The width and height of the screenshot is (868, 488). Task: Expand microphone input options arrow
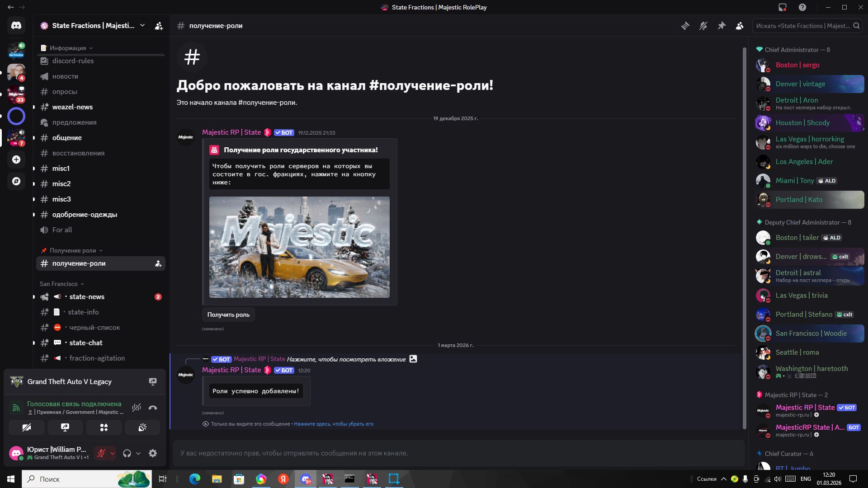point(113,453)
